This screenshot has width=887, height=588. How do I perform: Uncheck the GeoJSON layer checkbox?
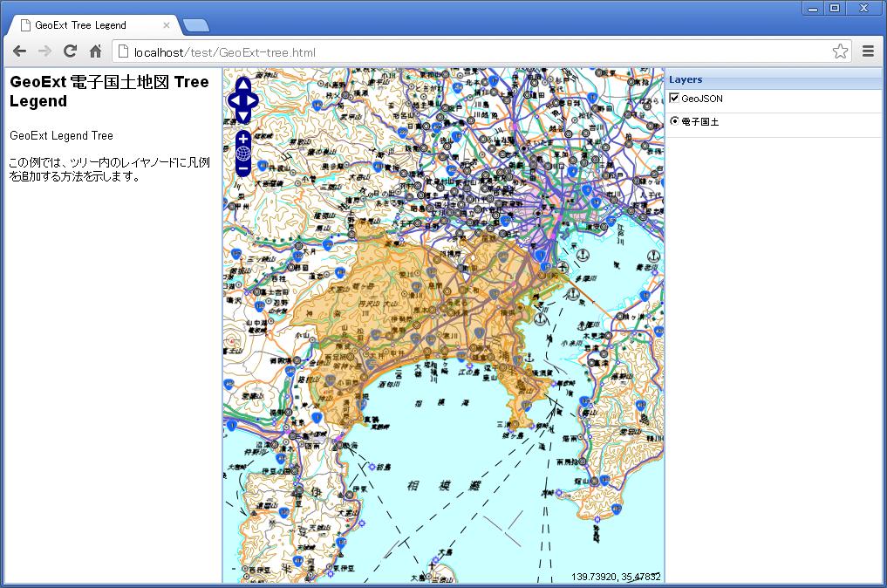click(674, 99)
